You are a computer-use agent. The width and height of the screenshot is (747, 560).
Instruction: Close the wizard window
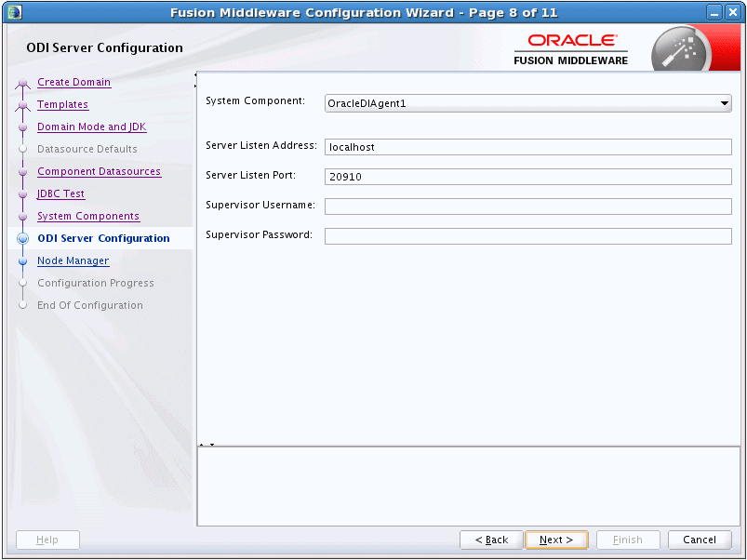coord(733,13)
